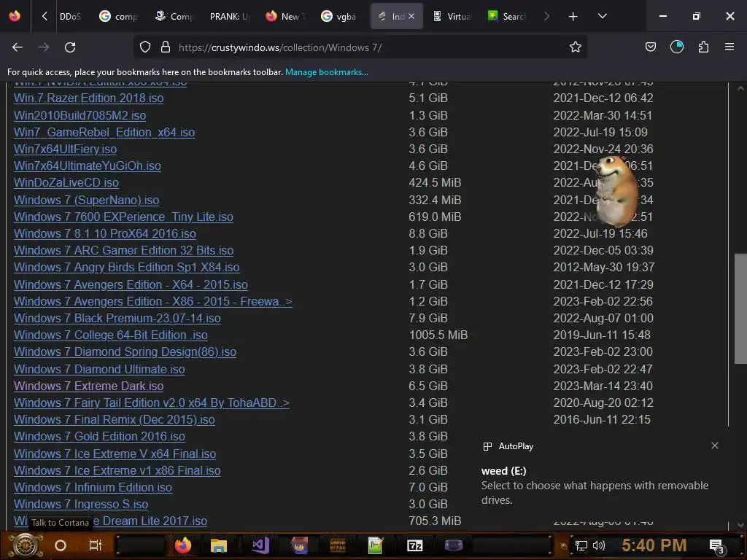This screenshot has width=747, height=560.
Task: Open tracking protection shield in address bar
Action: [x=145, y=47]
